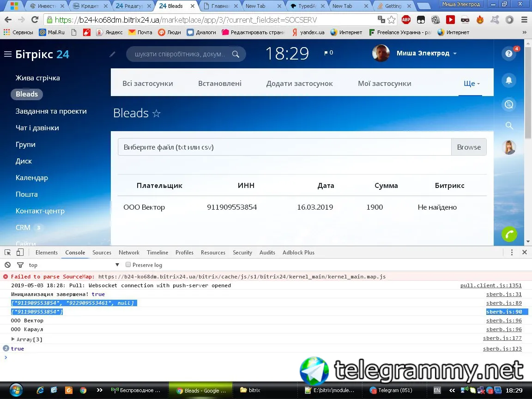The height and width of the screenshot is (399, 532).
Task: Open the CRM sidebar item
Action: point(23,227)
